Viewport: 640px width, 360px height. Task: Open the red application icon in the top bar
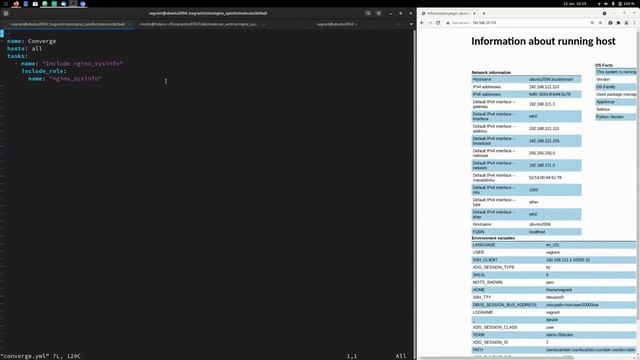[16, 4]
